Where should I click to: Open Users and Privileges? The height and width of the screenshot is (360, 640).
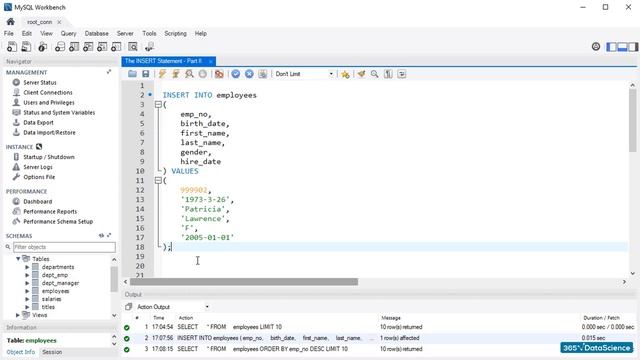pyautogui.click(x=49, y=102)
